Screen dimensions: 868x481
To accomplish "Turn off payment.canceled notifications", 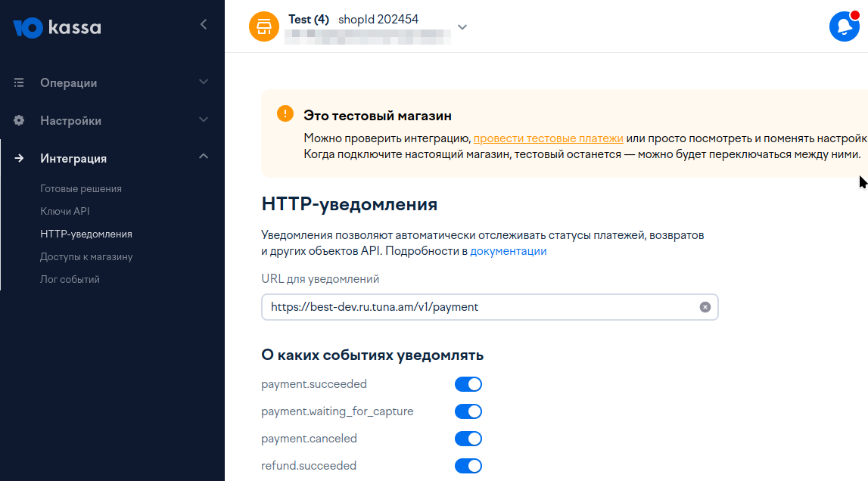I will 468,439.
